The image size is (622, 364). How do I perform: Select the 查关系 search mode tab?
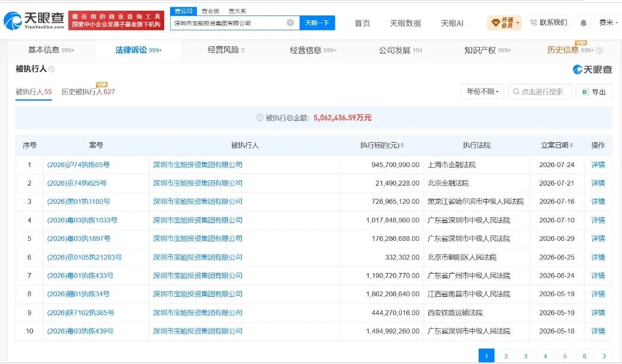point(237,11)
